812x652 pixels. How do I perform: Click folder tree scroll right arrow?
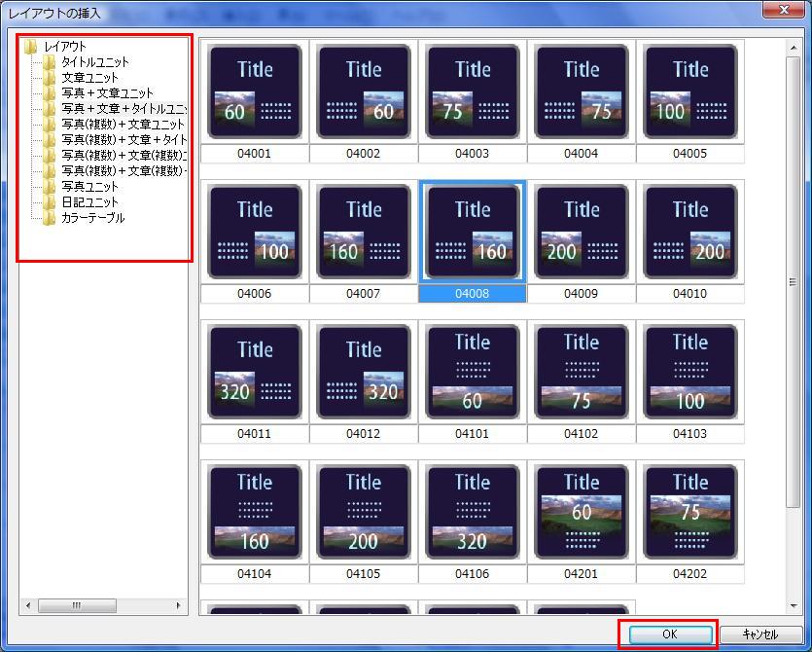point(179,605)
